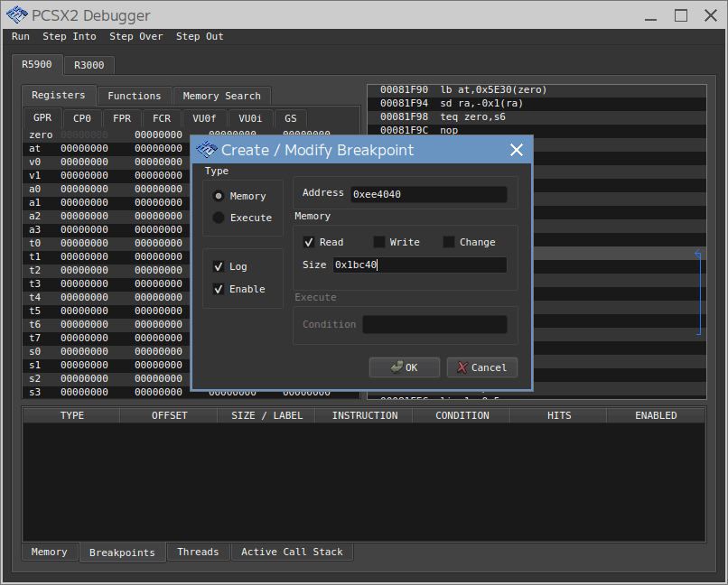This screenshot has width=728, height=585.
Task: Select the v1 register row
Action: 107,175
